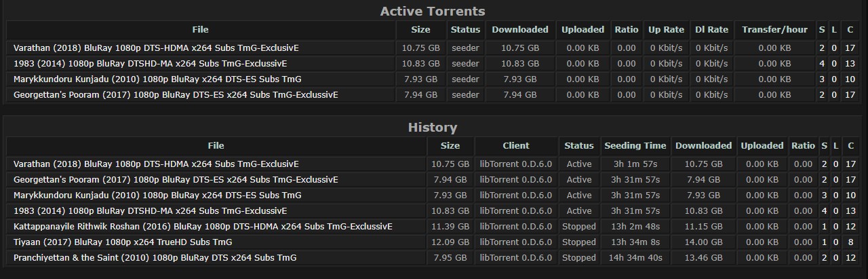The width and height of the screenshot is (868, 279).
Task: Open Georgettan's Pooram torrent in Active Torrents
Action: pyautogui.click(x=176, y=95)
